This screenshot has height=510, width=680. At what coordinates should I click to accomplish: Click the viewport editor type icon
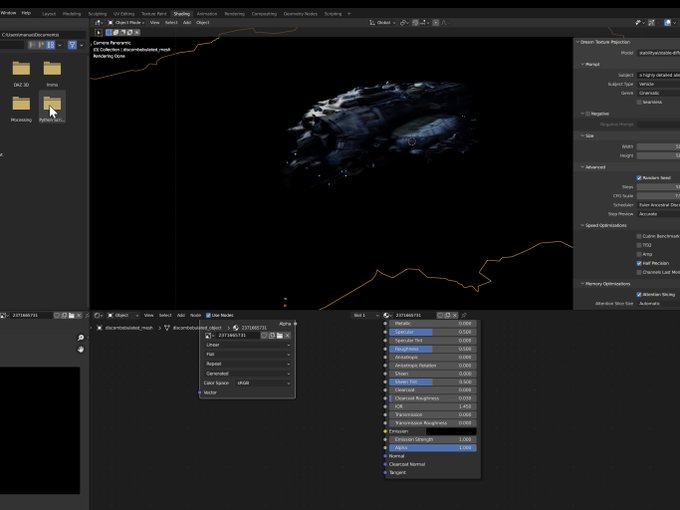click(98, 23)
